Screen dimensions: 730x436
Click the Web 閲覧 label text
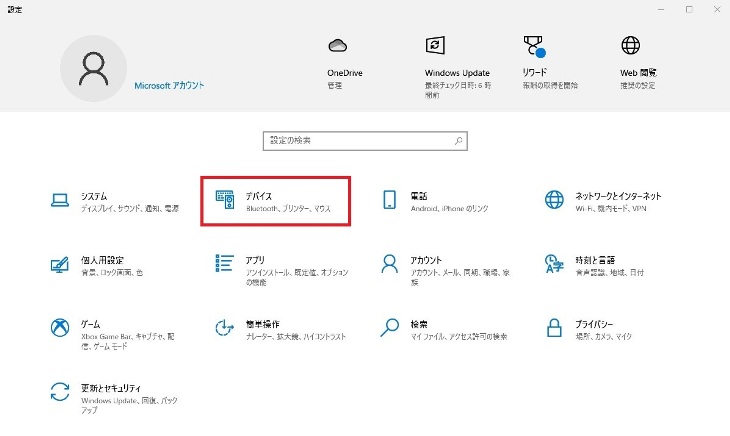(x=638, y=73)
